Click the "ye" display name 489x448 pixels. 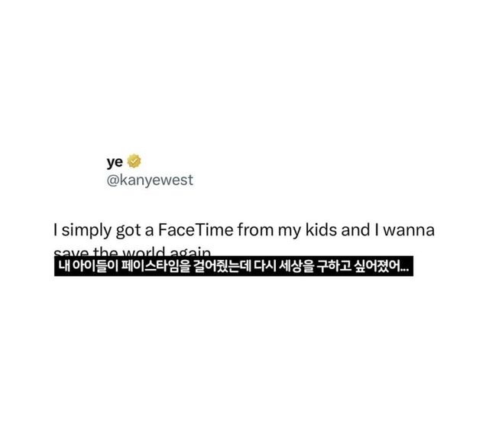115,161
